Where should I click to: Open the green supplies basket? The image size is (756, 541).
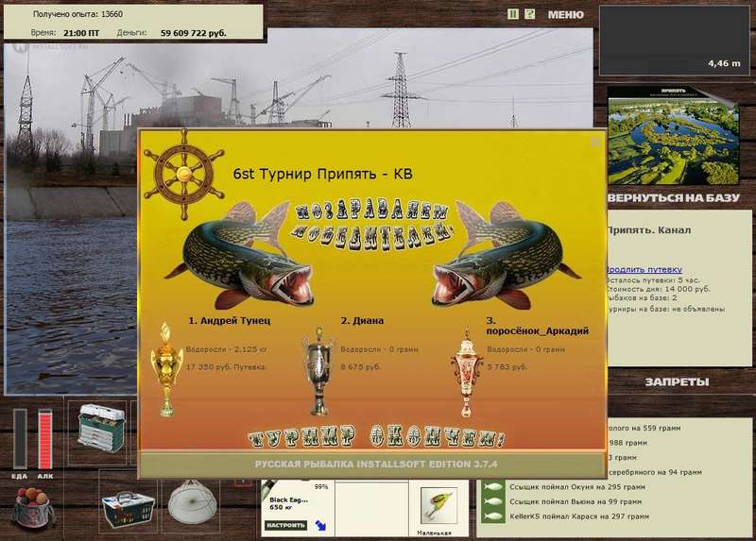[x=128, y=509]
